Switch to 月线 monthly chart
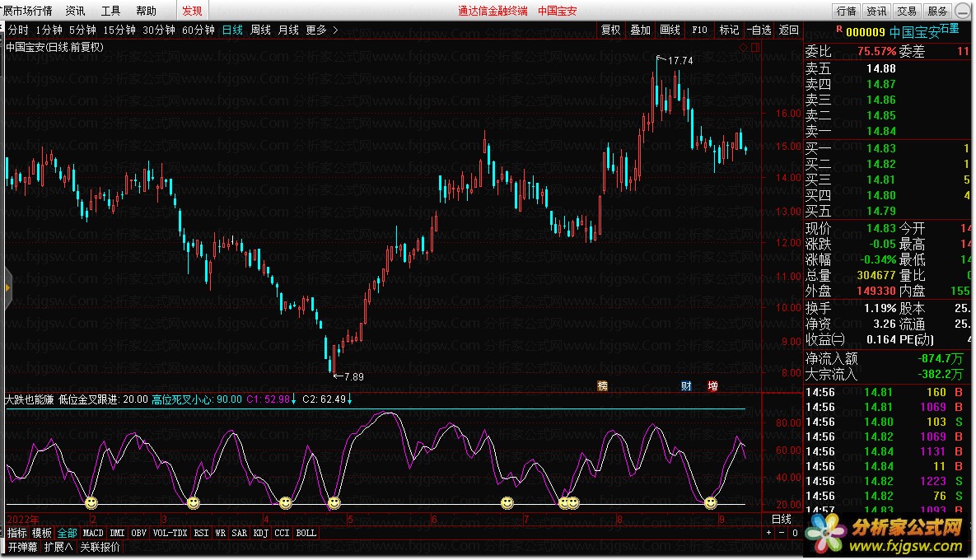The image size is (976, 560). coord(288,30)
